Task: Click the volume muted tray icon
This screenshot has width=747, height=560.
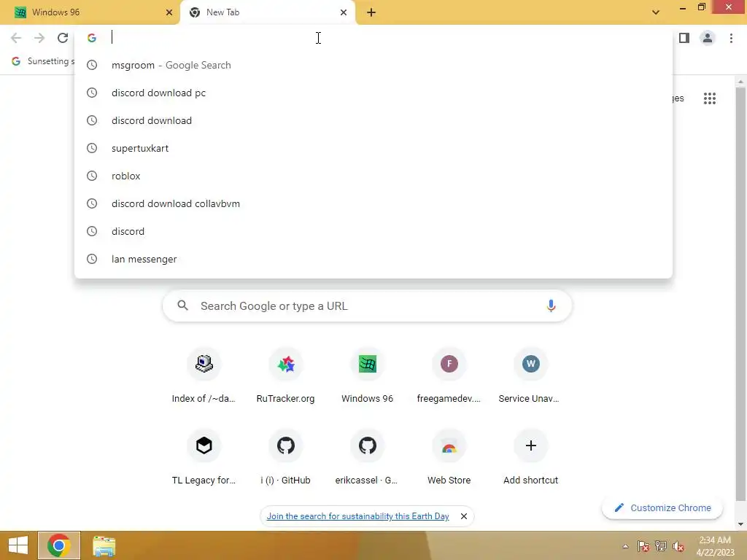Action: pyautogui.click(x=678, y=546)
